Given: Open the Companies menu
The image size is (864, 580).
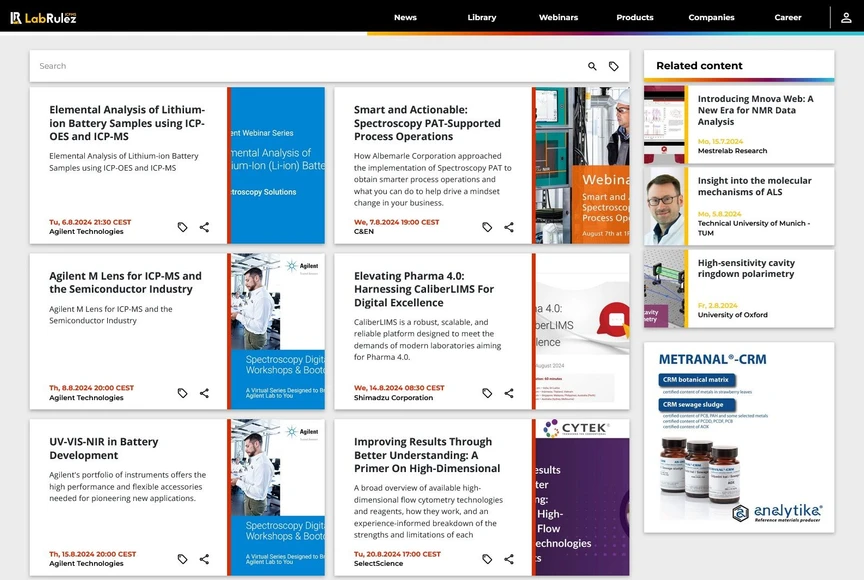Looking at the screenshot, I should (x=711, y=18).
